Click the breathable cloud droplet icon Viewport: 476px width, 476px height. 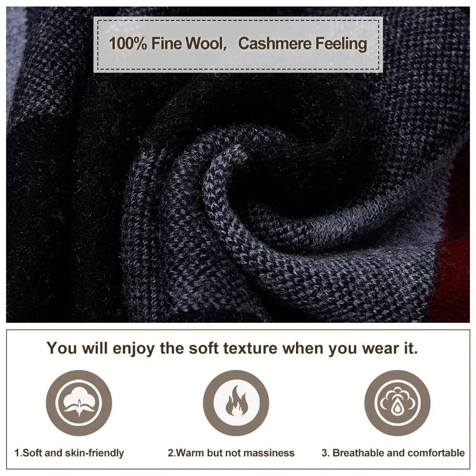(397, 403)
